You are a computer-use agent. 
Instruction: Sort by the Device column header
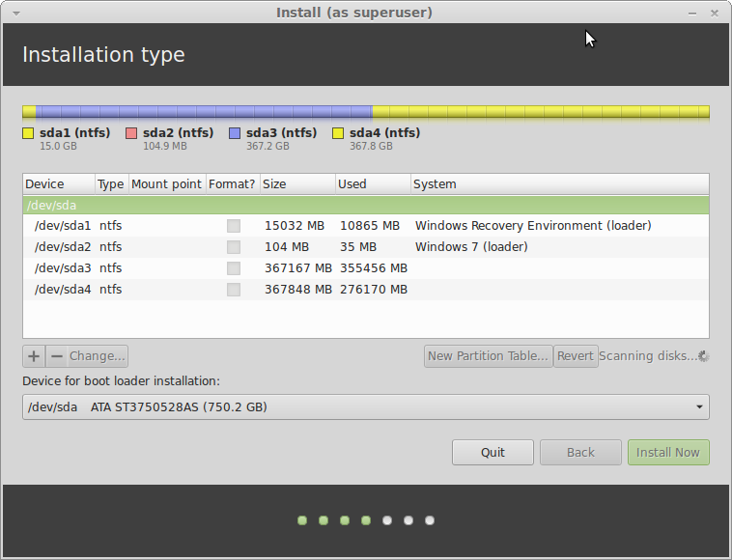[x=59, y=183]
